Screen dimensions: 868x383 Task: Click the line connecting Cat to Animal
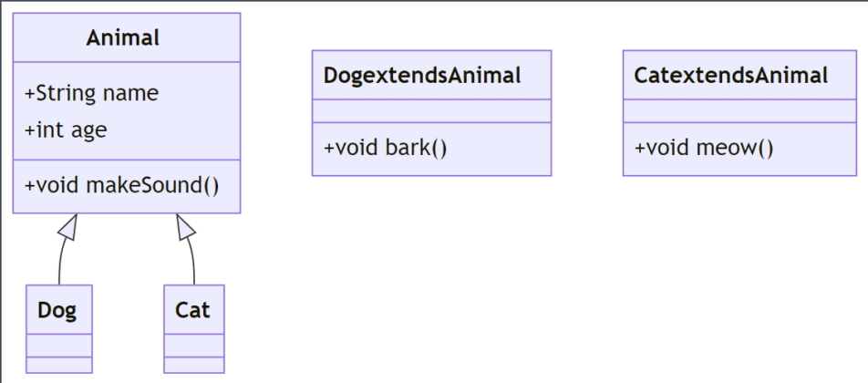192,263
